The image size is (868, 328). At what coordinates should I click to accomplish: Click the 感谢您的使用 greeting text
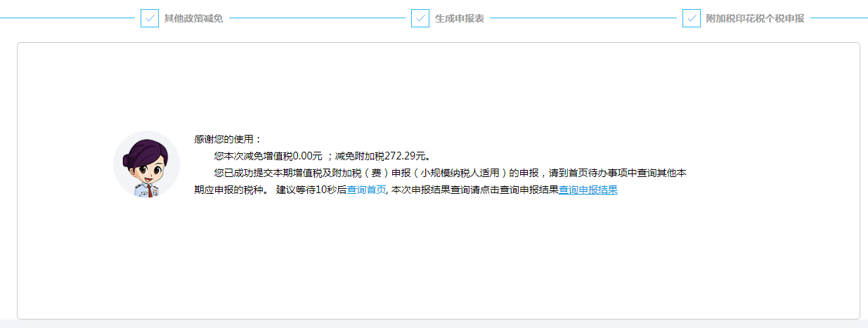tap(228, 139)
